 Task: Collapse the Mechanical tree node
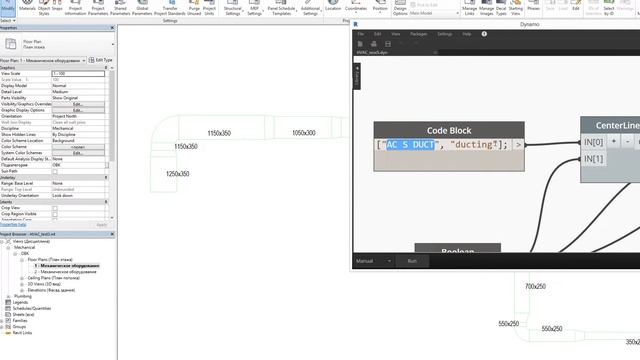pyautogui.click(x=8, y=248)
